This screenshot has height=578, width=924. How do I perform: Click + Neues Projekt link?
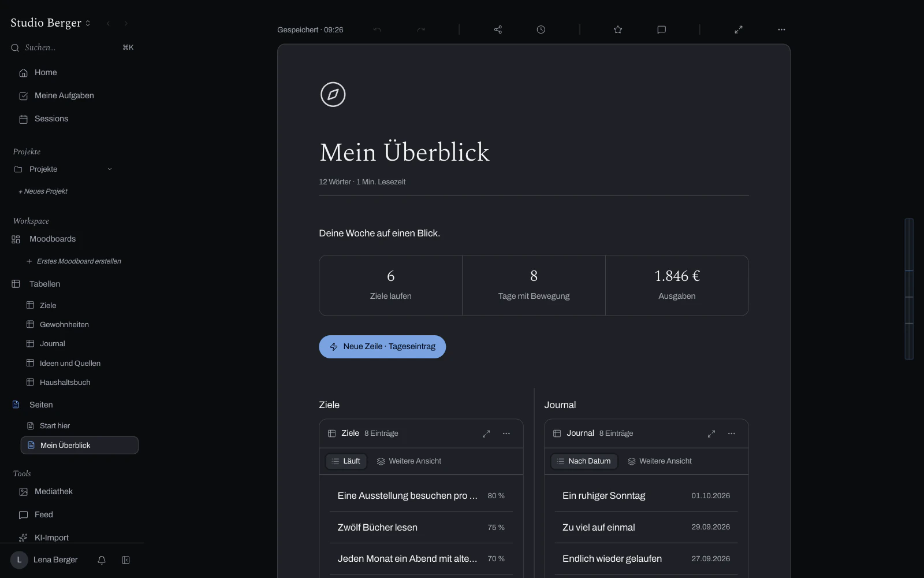click(43, 191)
